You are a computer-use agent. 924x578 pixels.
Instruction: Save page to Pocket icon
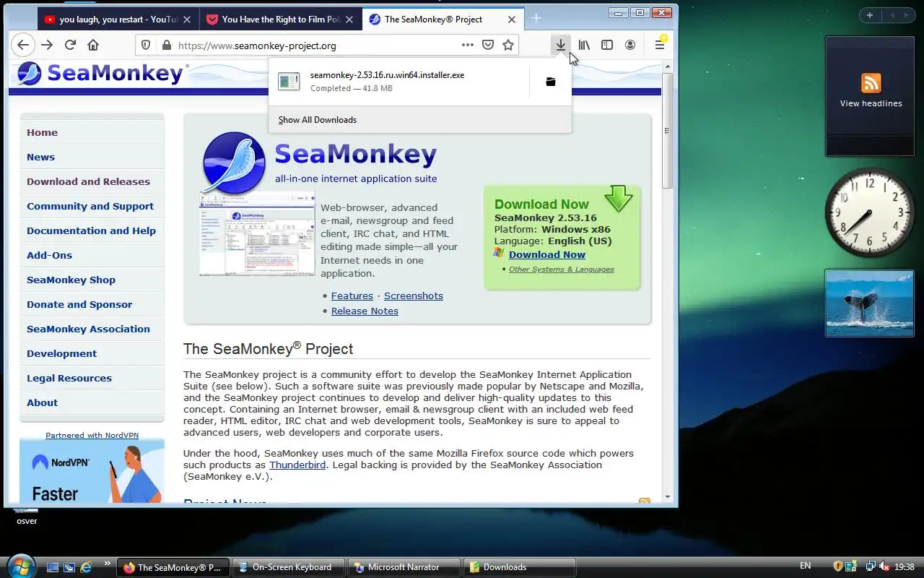pos(488,45)
